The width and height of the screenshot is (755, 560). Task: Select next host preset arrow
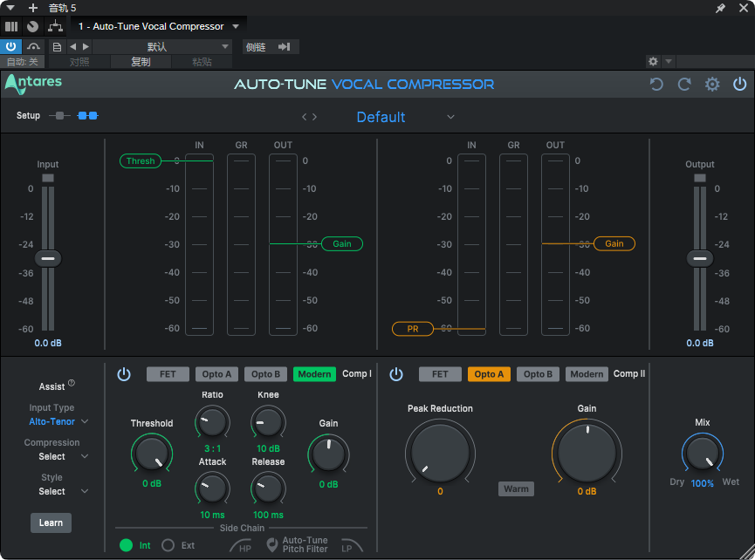(x=86, y=47)
